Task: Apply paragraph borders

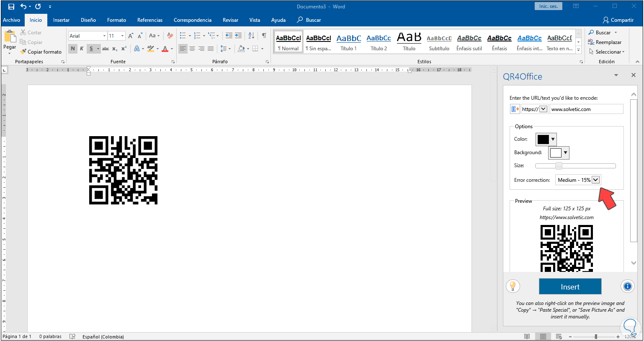Action: [255, 49]
